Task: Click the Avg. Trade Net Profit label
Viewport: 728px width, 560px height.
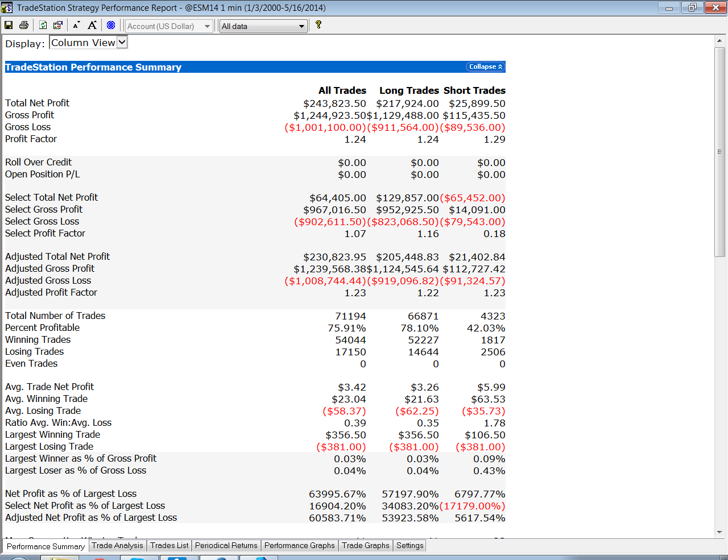Action: click(49, 387)
